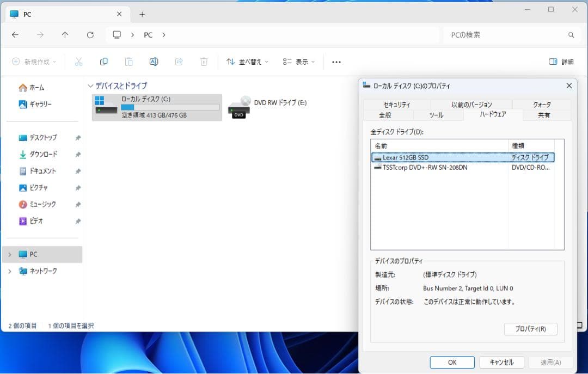This screenshot has width=588, height=374.
Task: Click the Delete icon in the toolbar
Action: 204,62
